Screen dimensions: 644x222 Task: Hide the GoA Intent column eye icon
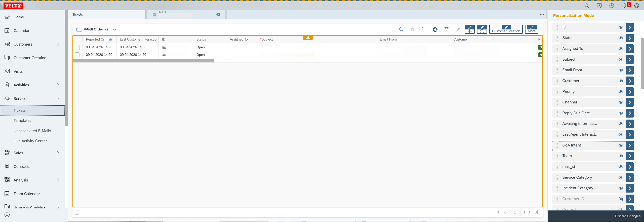click(621, 145)
